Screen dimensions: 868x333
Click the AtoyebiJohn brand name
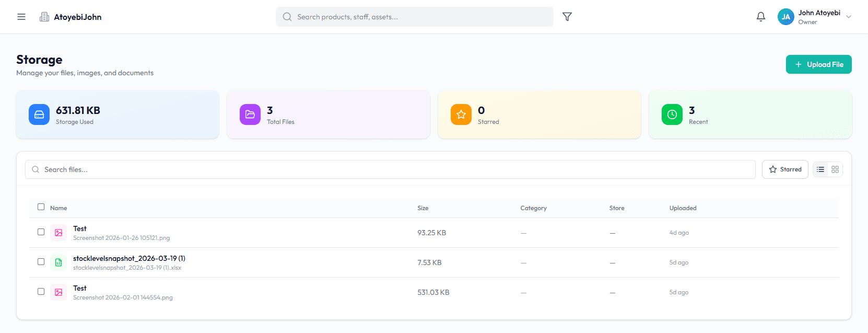(78, 17)
